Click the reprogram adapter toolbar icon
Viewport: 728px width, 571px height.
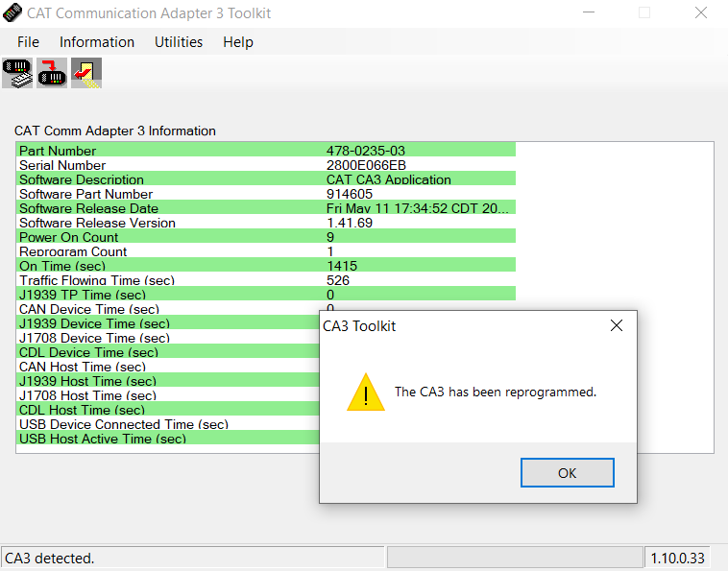pos(52,73)
